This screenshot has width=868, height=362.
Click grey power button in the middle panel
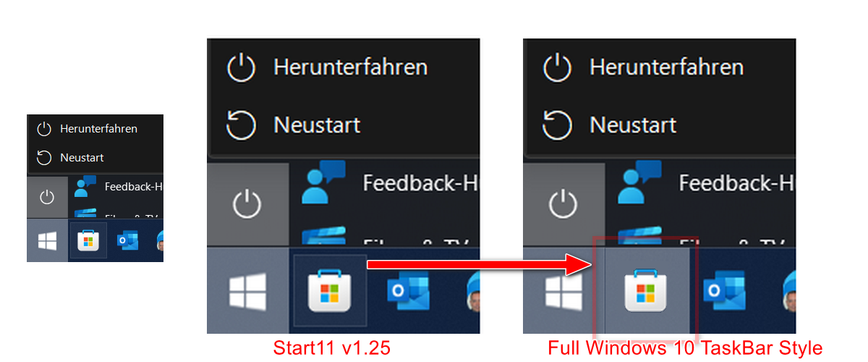click(x=247, y=205)
